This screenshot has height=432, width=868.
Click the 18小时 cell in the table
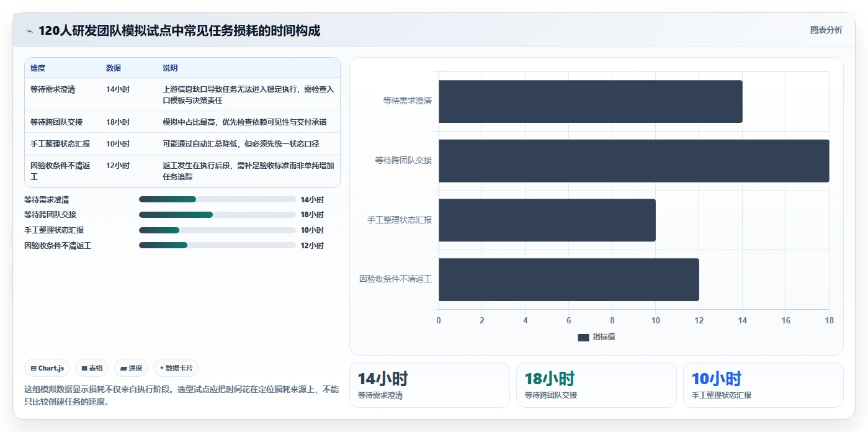coord(118,122)
